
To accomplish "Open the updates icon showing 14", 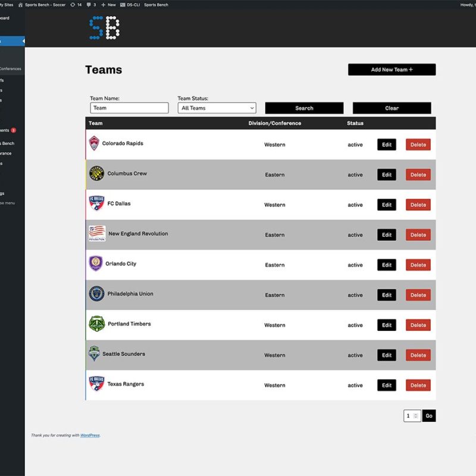I will [x=76, y=5].
